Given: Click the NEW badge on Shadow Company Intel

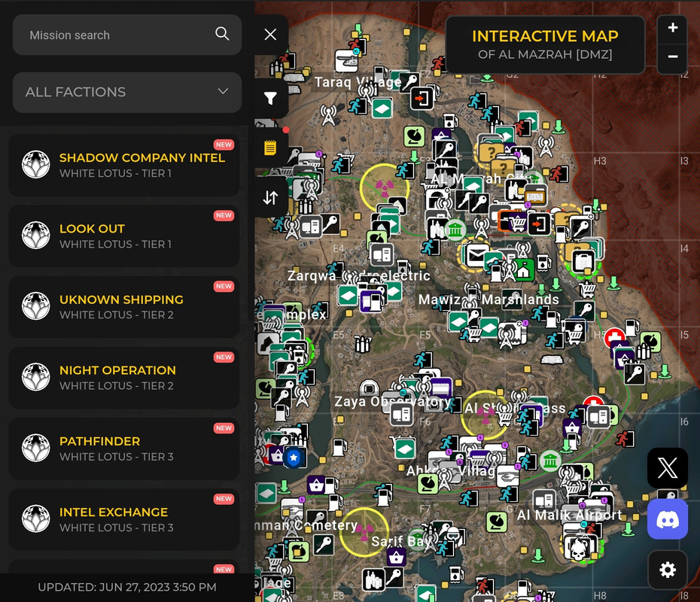Looking at the screenshot, I should pyautogui.click(x=224, y=144).
